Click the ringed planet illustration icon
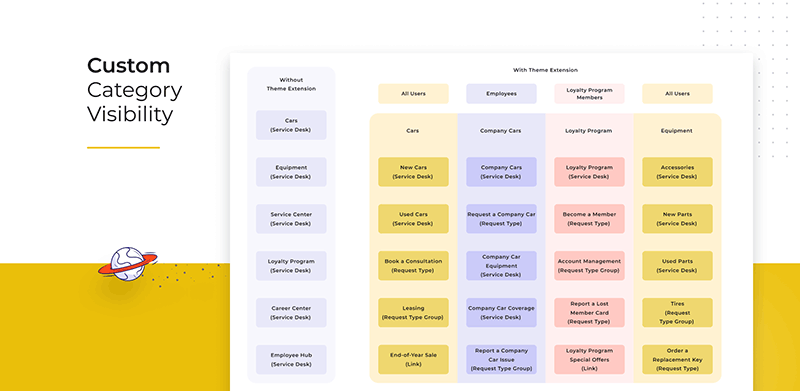The height and width of the screenshot is (391, 800). point(128,263)
